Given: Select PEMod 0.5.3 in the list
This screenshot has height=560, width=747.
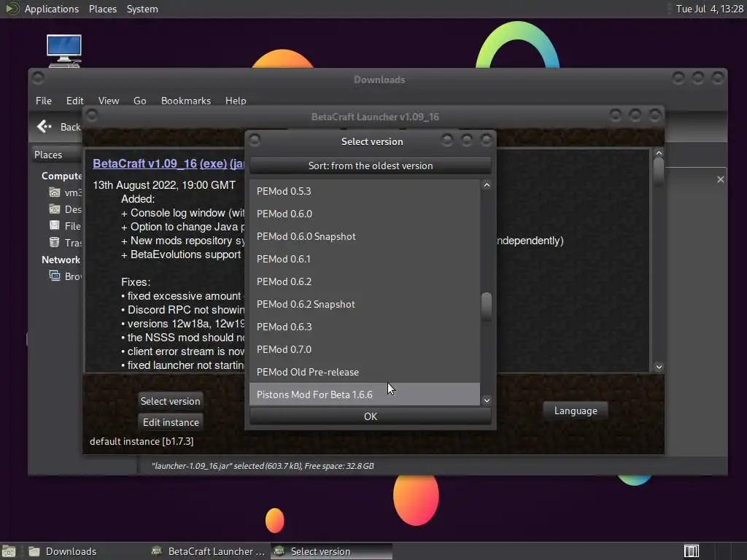Looking at the screenshot, I should [365, 191].
